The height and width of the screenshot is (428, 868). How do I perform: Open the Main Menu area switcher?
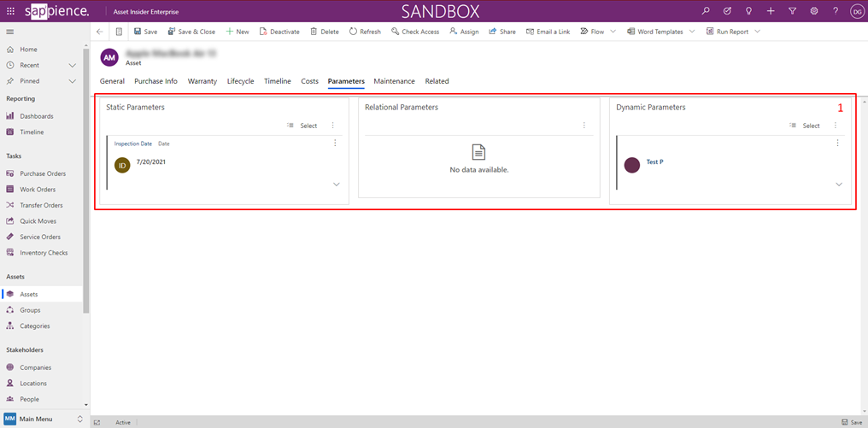coord(43,419)
